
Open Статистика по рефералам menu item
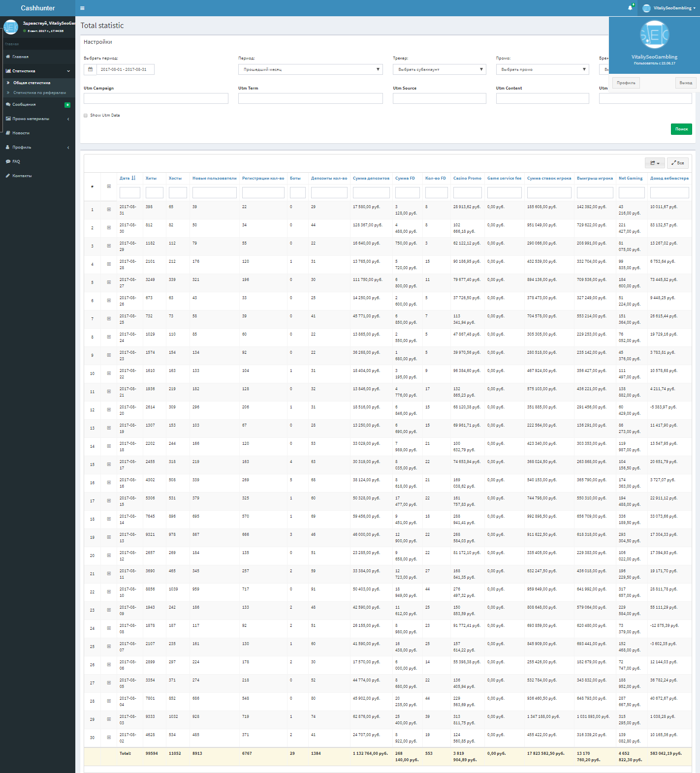point(39,93)
